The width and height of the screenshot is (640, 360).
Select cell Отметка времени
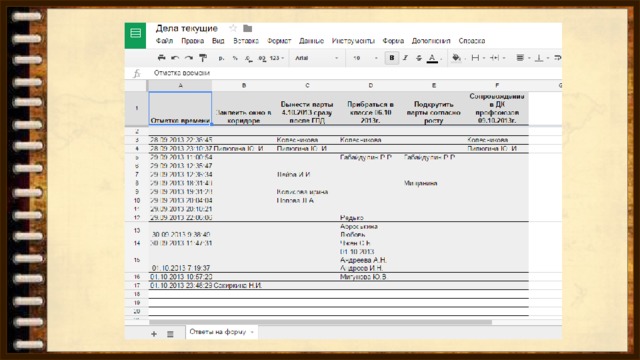coord(180,108)
